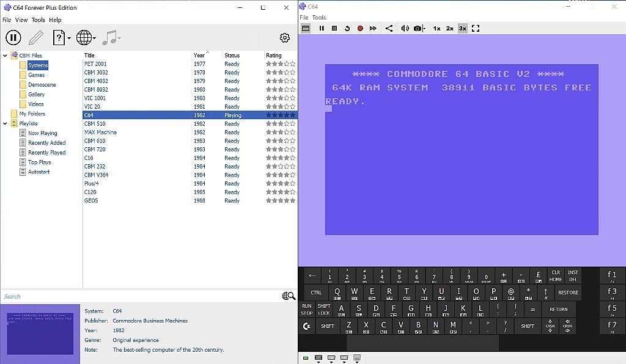Take a screenshot with the camera icon
This screenshot has height=364, width=626.
[x=417, y=28]
